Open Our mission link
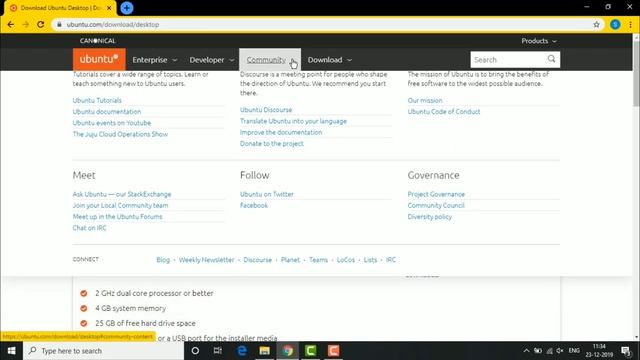Image resolution: width=640 pixels, height=360 pixels. point(425,100)
